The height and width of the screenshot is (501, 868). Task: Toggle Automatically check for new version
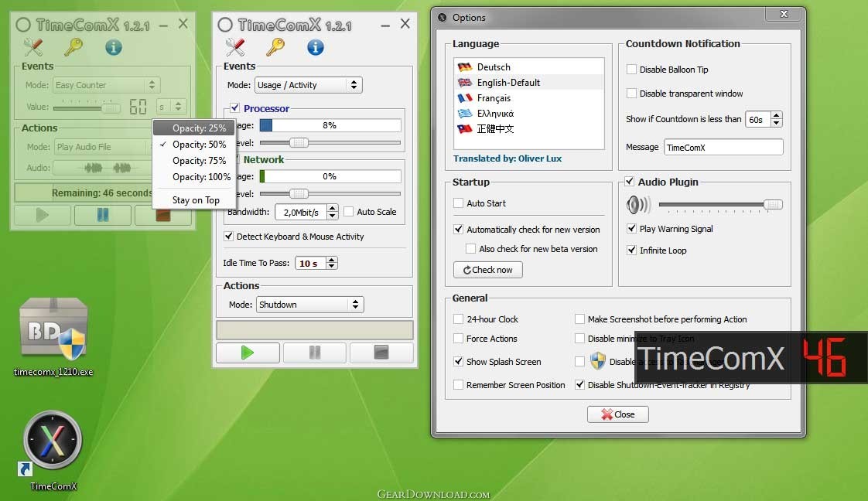point(458,229)
